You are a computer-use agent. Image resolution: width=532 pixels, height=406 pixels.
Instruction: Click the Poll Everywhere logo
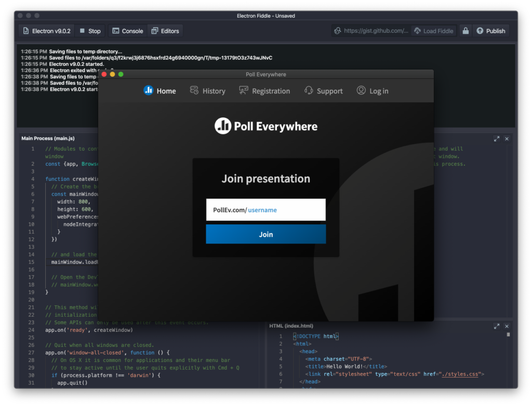265,125
